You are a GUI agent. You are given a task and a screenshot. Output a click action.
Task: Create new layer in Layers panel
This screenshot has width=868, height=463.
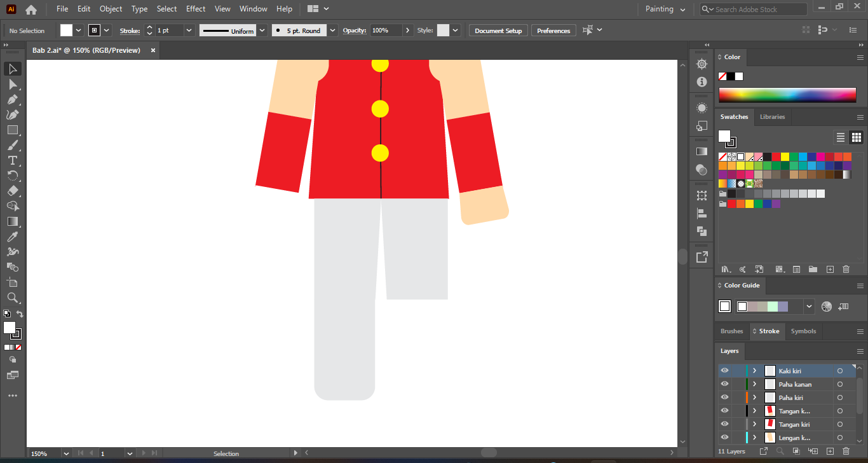[829, 451]
